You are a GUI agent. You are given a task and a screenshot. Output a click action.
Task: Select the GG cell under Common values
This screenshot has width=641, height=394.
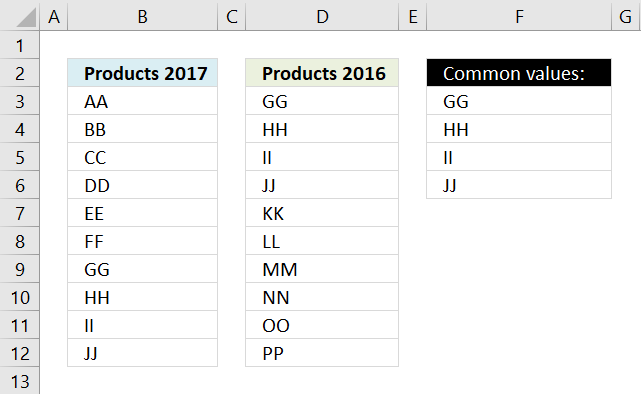pos(519,101)
